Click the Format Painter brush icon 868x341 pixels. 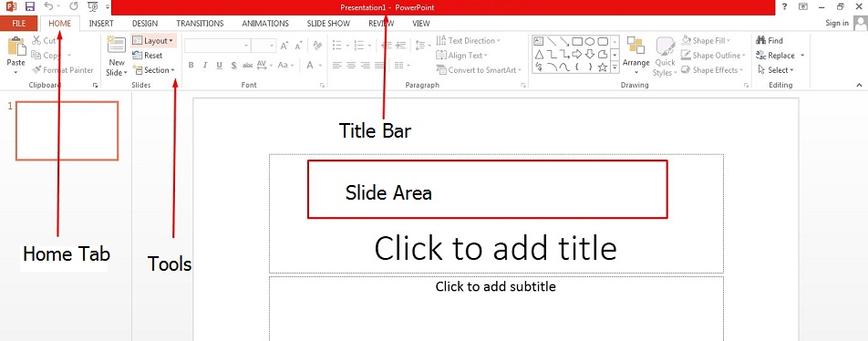pos(36,70)
